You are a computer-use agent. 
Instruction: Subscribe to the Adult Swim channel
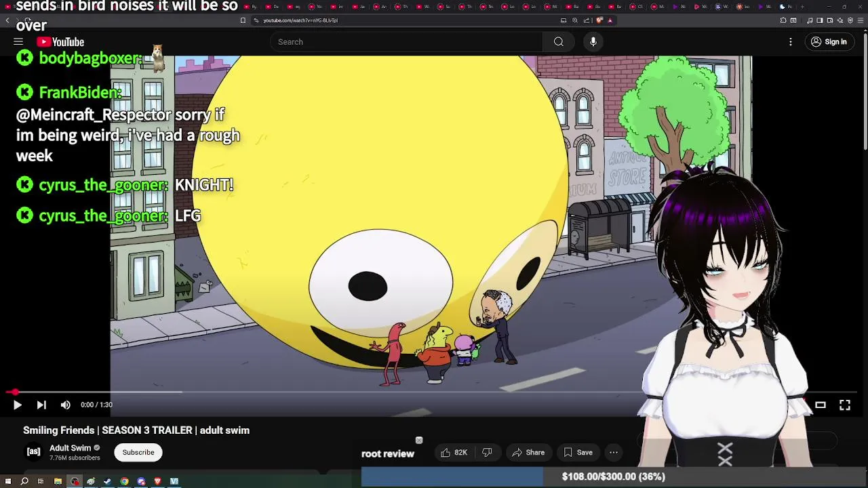point(138,452)
